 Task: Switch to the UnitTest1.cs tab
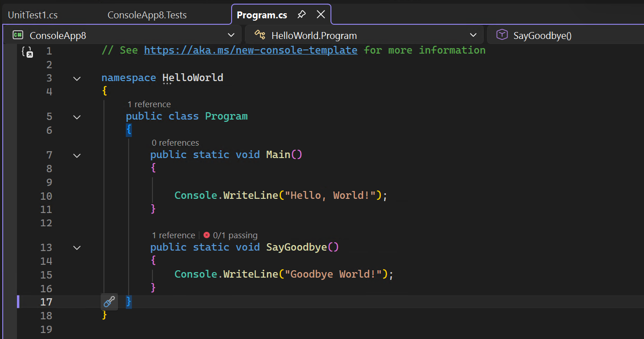pyautogui.click(x=33, y=15)
